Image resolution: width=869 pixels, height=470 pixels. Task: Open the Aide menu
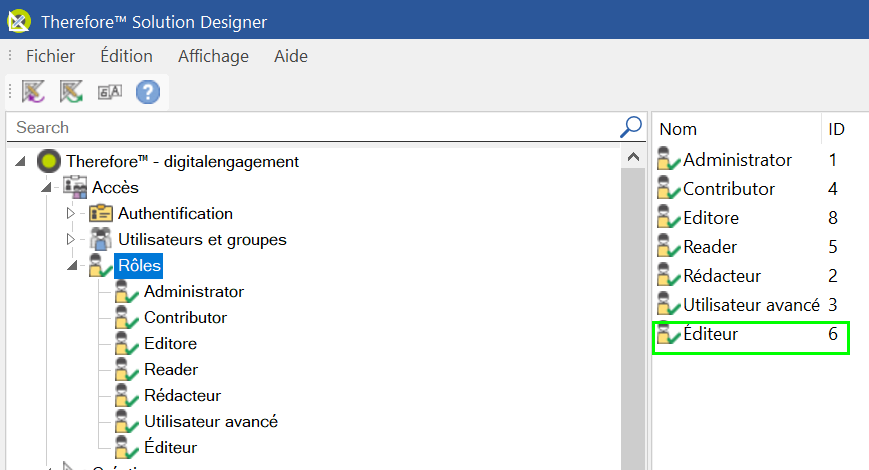291,56
